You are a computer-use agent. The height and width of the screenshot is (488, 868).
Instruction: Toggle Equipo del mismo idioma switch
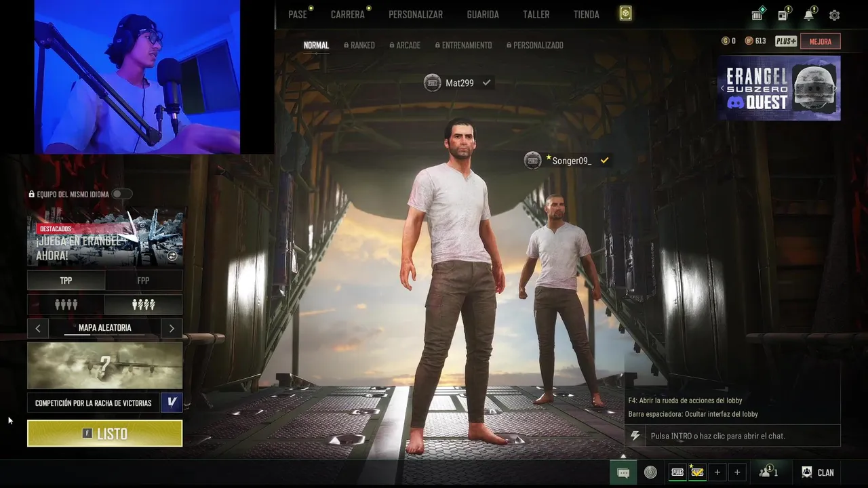point(121,195)
